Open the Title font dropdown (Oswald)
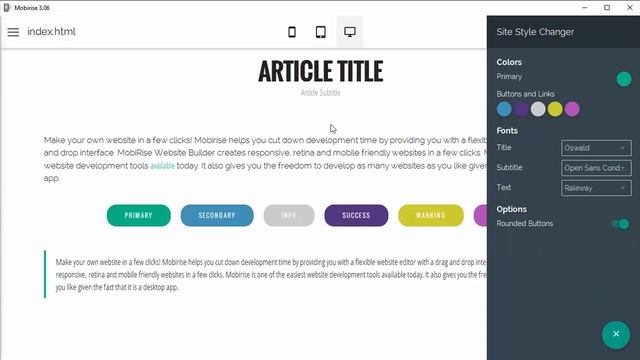The width and height of the screenshot is (640, 360). point(596,148)
